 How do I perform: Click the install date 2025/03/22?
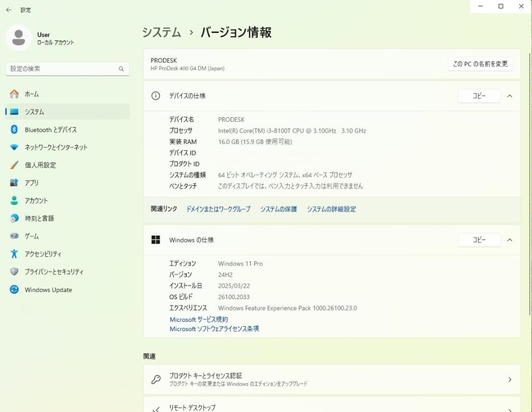pyautogui.click(x=234, y=286)
